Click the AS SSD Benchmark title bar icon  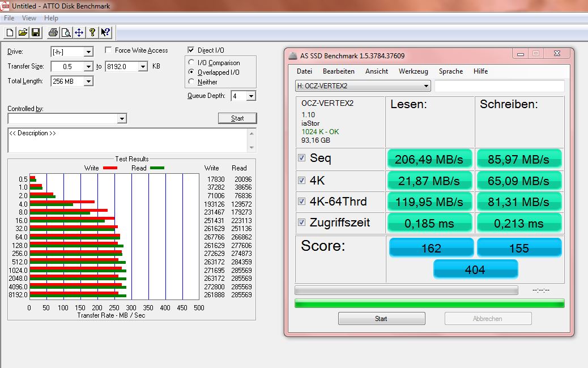[x=293, y=56]
